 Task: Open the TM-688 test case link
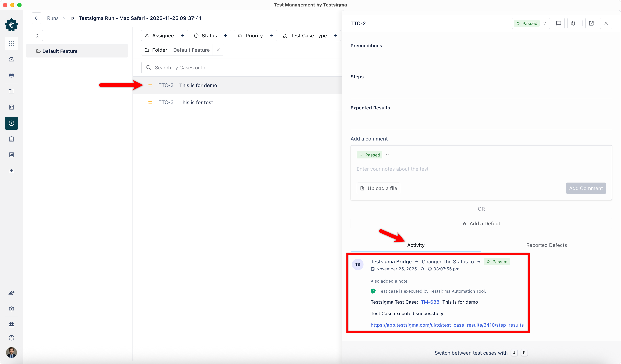click(x=430, y=302)
